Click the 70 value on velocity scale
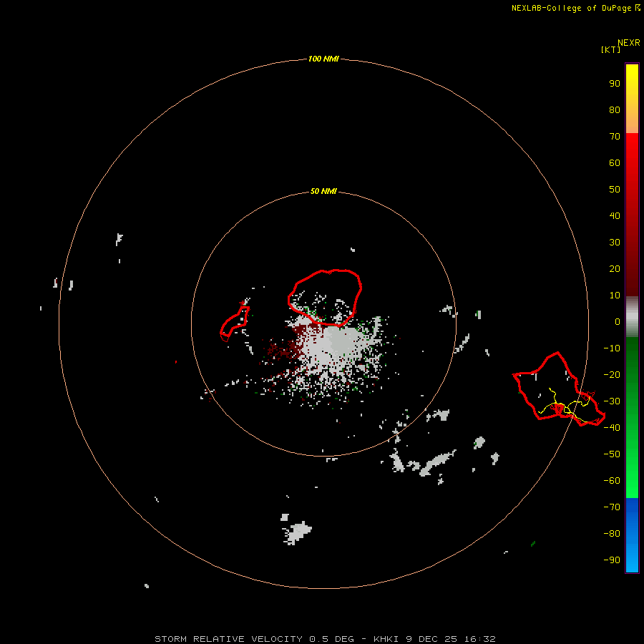Viewport: 644px width, 644px height. (x=615, y=137)
